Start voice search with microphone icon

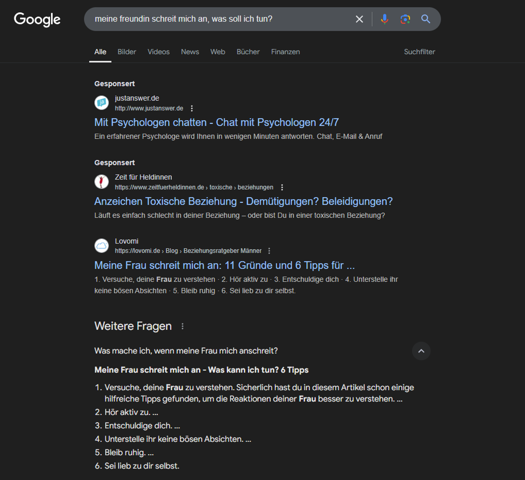coord(385,19)
